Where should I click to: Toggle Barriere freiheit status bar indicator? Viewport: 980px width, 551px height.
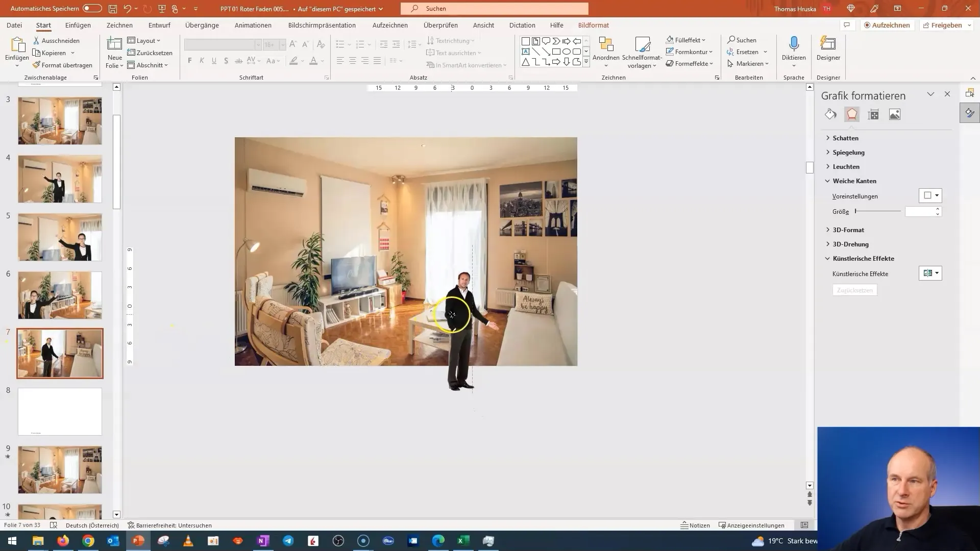pyautogui.click(x=169, y=525)
